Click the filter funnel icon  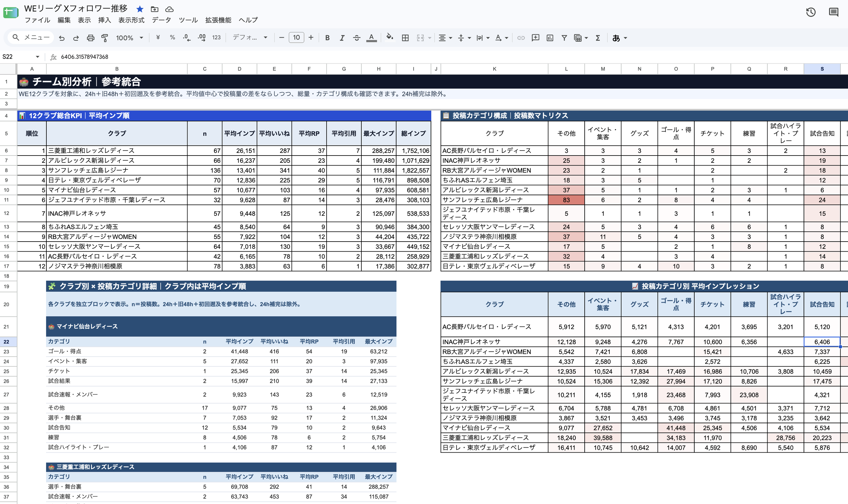(564, 38)
